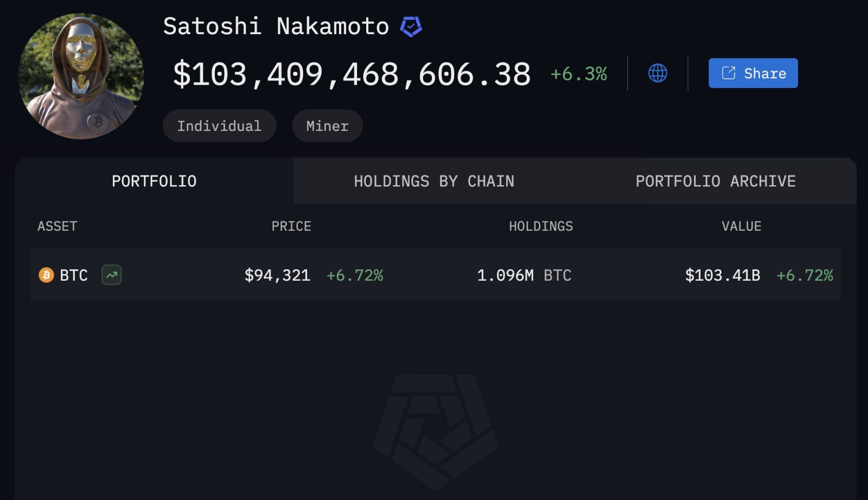
Task: Sort by the HOLDINGS column header
Action: 541,226
